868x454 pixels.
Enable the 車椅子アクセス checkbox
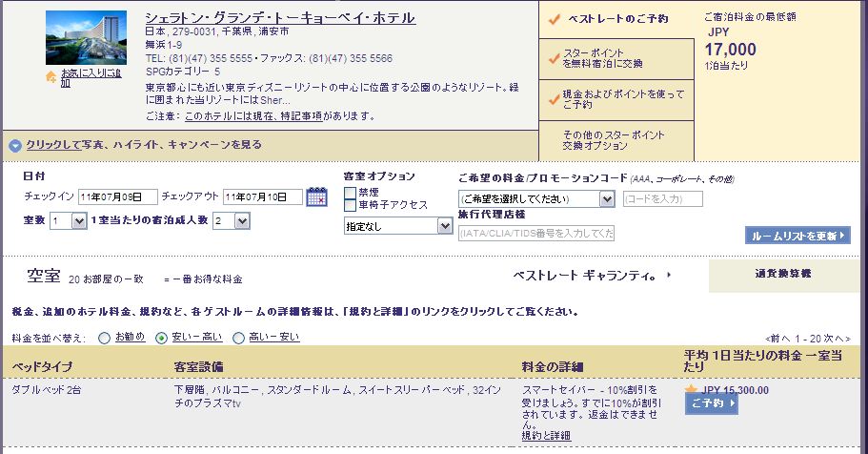click(350, 205)
